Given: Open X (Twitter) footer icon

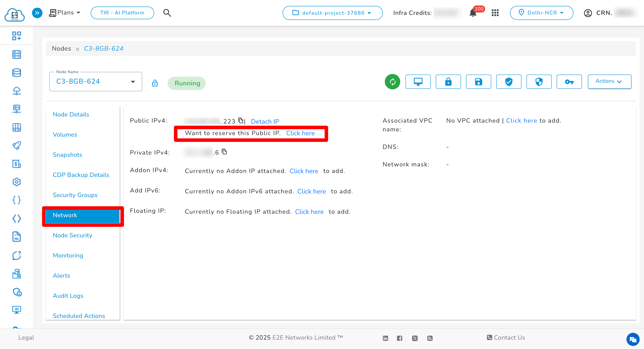Looking at the screenshot, I should click(x=415, y=338).
